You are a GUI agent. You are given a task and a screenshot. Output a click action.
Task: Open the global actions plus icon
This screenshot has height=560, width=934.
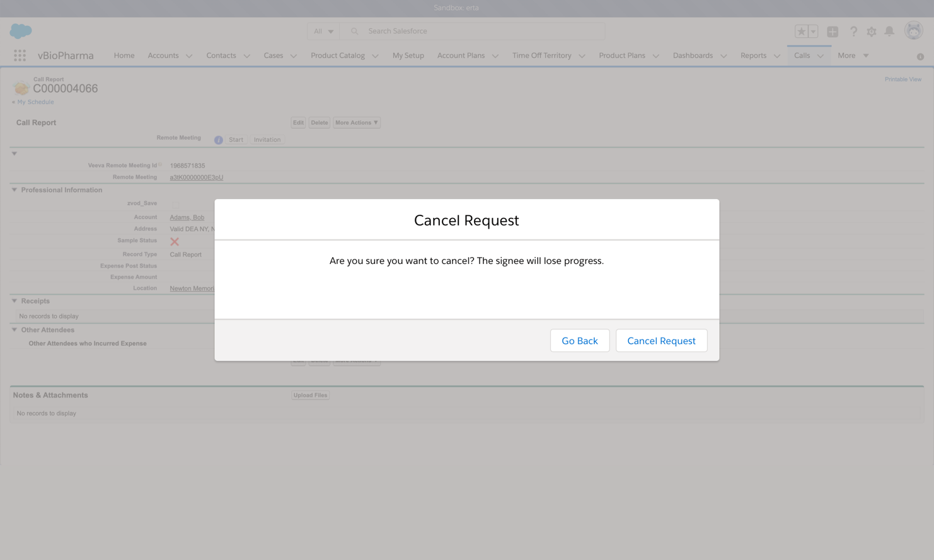coord(833,31)
